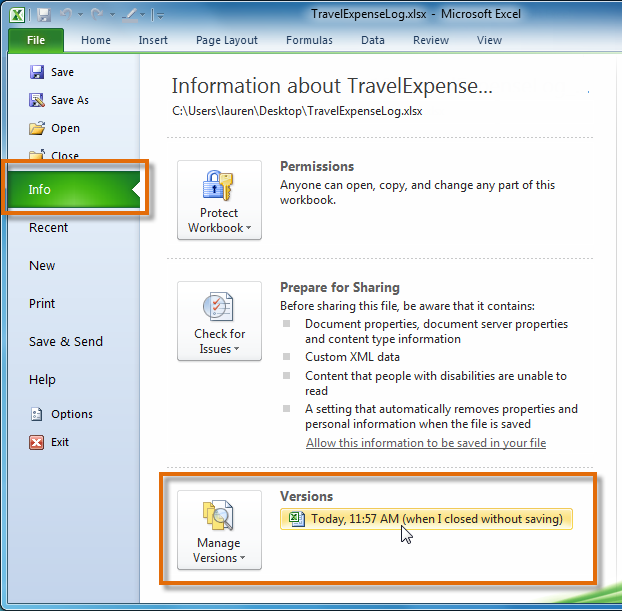Image resolution: width=622 pixels, height=611 pixels.
Task: Click the Undo arrow in Quick Access Toolbar
Action: tap(66, 15)
